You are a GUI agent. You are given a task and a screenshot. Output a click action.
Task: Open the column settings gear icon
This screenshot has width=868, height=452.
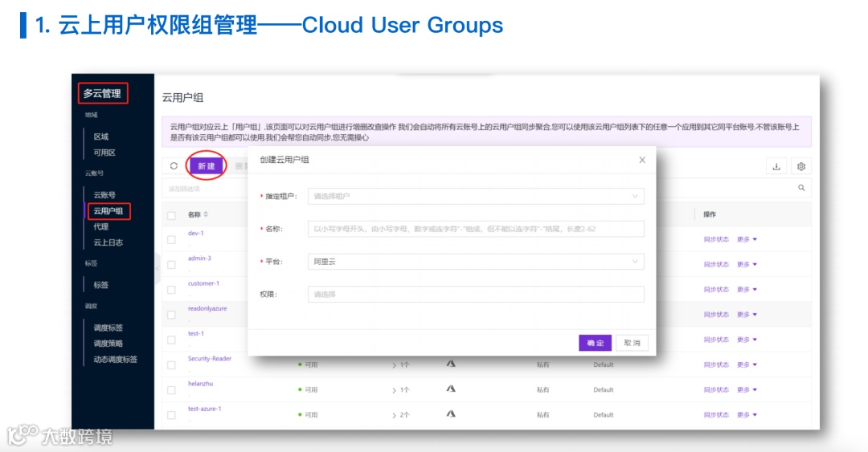(x=801, y=166)
